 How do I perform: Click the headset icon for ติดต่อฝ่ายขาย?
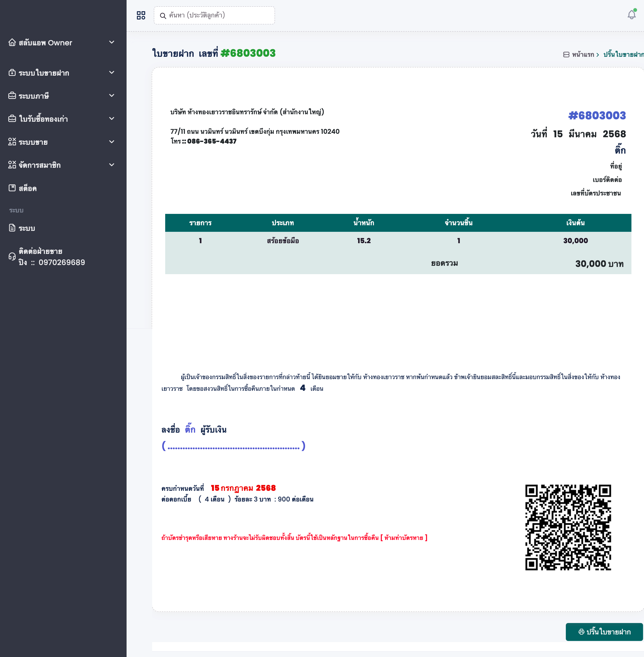[x=12, y=256]
